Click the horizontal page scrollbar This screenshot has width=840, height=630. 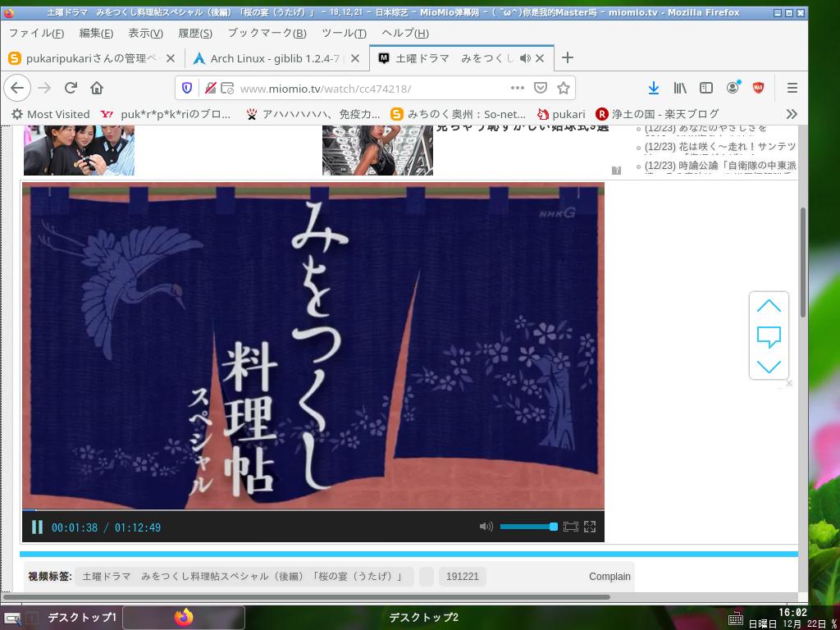307,597
